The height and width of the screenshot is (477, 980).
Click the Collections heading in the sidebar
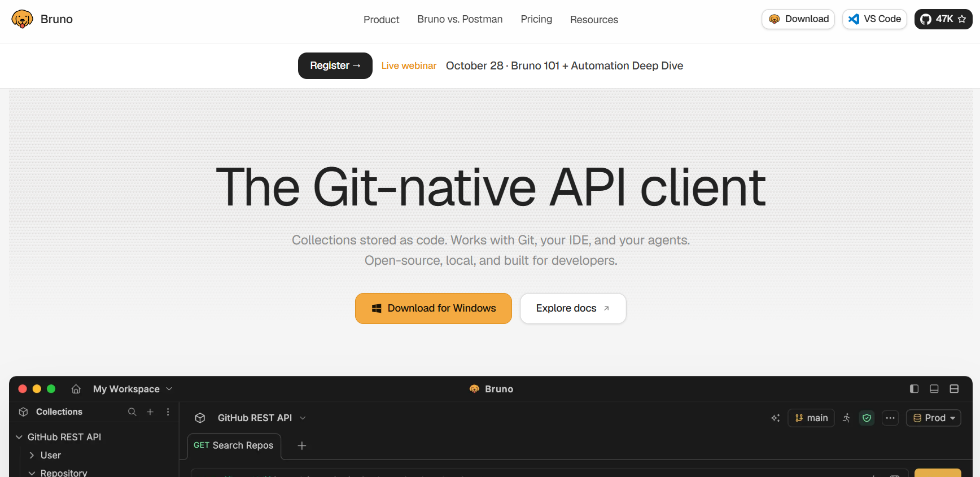pos(59,412)
